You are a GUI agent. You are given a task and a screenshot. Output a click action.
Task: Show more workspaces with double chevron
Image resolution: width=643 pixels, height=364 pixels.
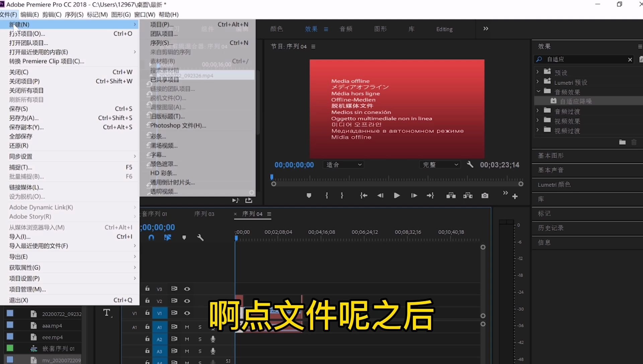click(486, 29)
